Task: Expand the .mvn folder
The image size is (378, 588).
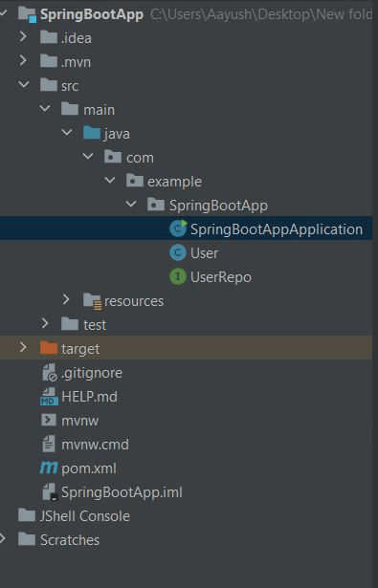Action: [23, 60]
